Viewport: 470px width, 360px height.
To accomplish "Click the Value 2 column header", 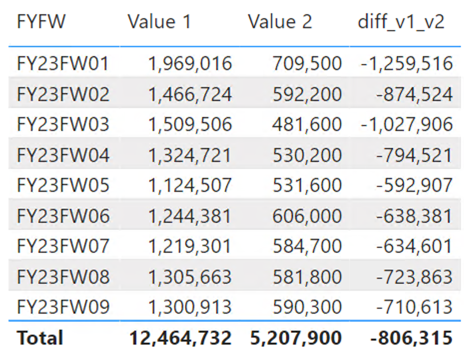I will [x=280, y=22].
